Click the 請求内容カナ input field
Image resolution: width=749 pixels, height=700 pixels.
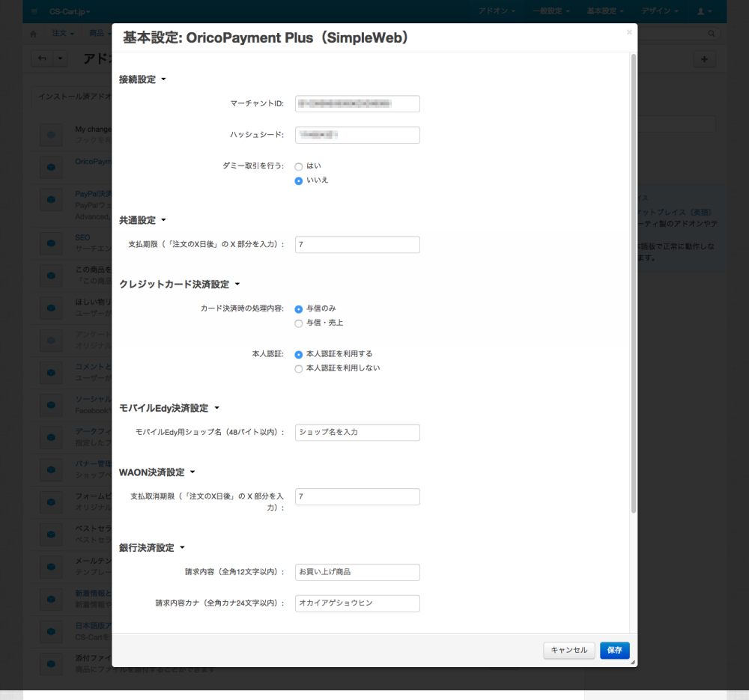coord(357,603)
